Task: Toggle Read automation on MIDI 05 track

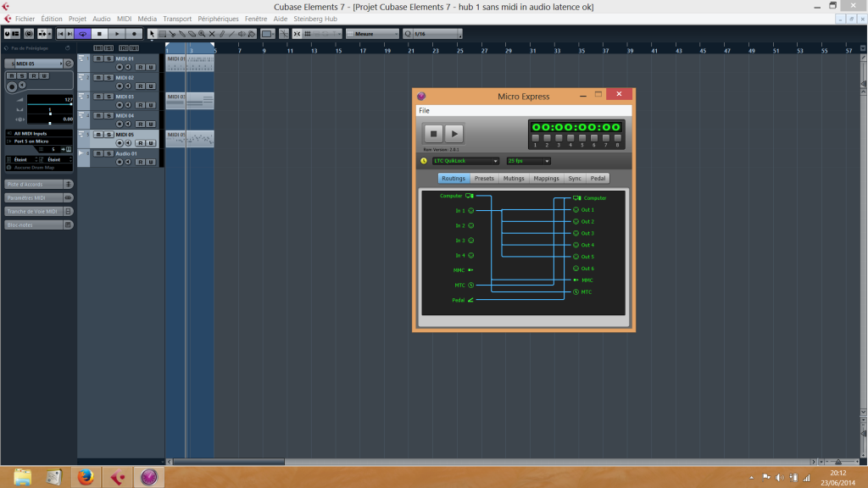Action: click(141, 143)
